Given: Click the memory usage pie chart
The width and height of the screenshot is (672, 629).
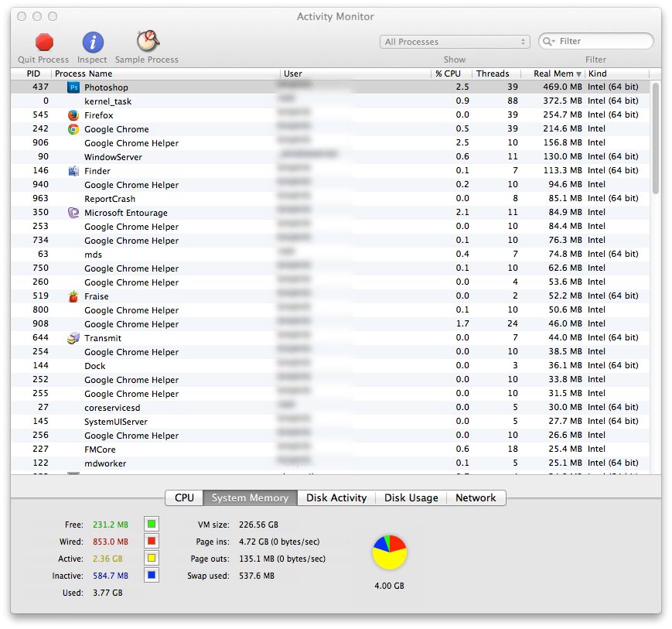Looking at the screenshot, I should click(x=389, y=552).
